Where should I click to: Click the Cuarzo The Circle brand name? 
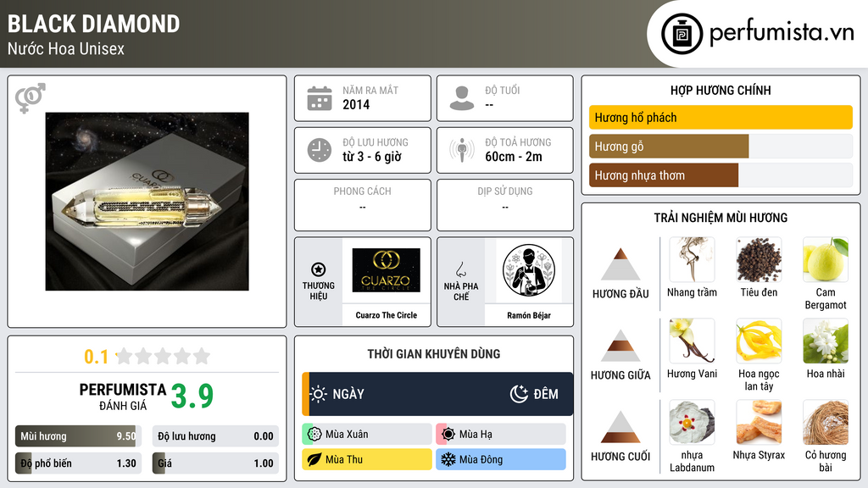point(386,315)
